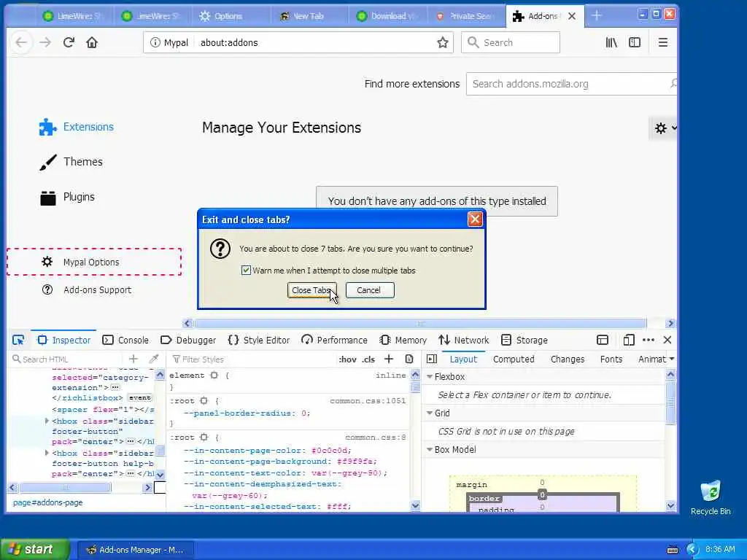Go back with the browser back arrow
This screenshot has width=747, height=560.
(x=21, y=42)
